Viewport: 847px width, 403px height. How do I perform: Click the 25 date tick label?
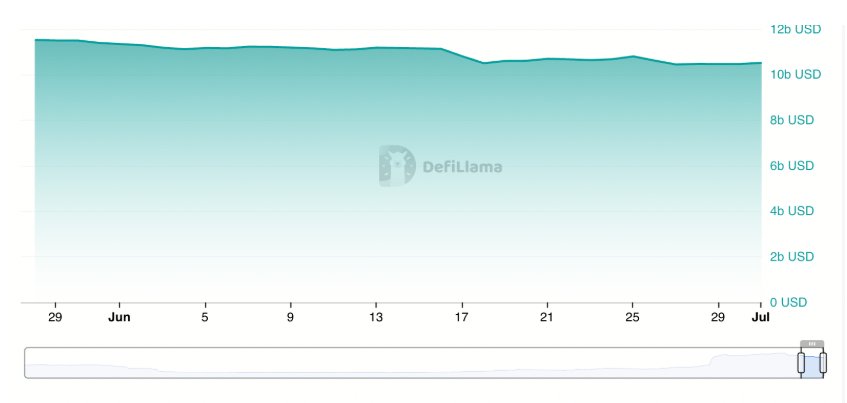[x=633, y=318]
